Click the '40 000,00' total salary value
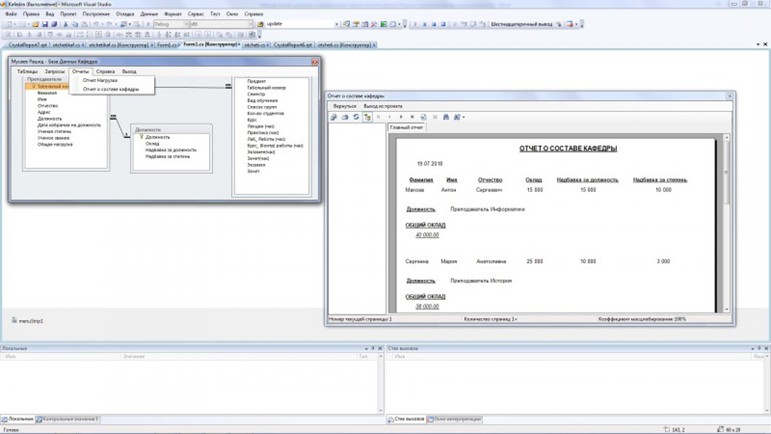Screen dimensions: 771x434 point(427,235)
